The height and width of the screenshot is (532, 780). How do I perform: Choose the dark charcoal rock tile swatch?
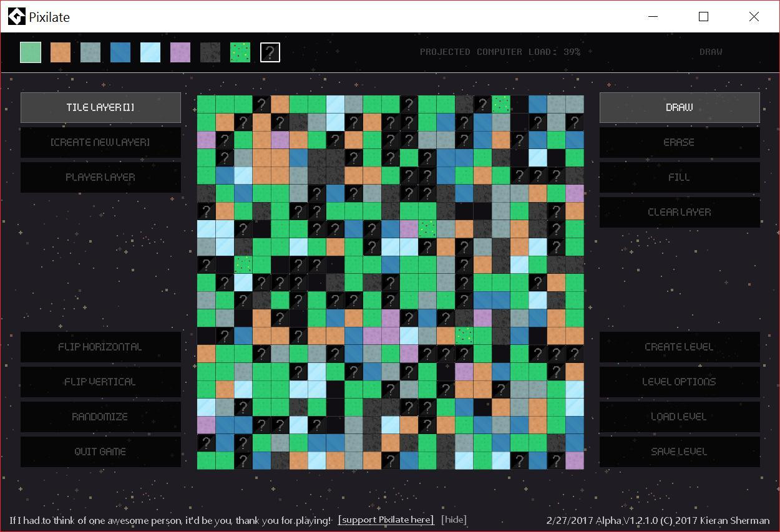pos(210,52)
